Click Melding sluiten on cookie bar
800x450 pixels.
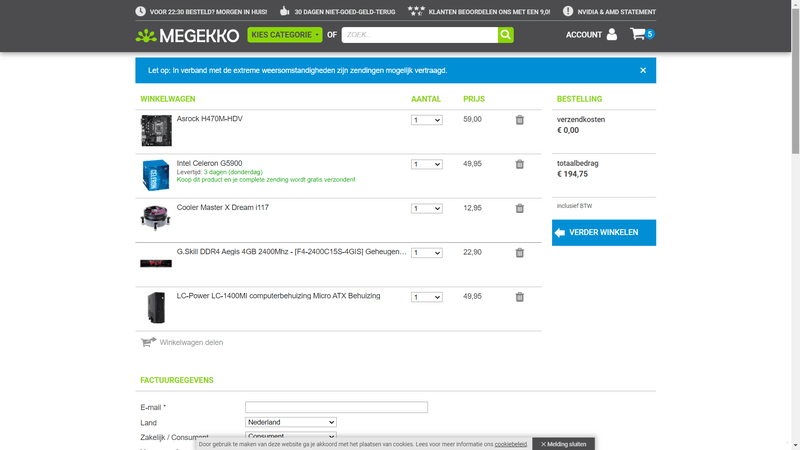coord(563,444)
